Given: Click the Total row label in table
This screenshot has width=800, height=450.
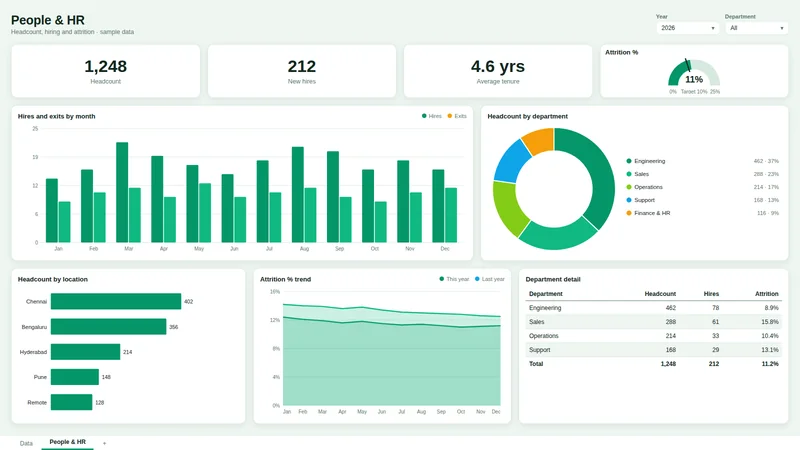Looking at the screenshot, I should [x=536, y=364].
